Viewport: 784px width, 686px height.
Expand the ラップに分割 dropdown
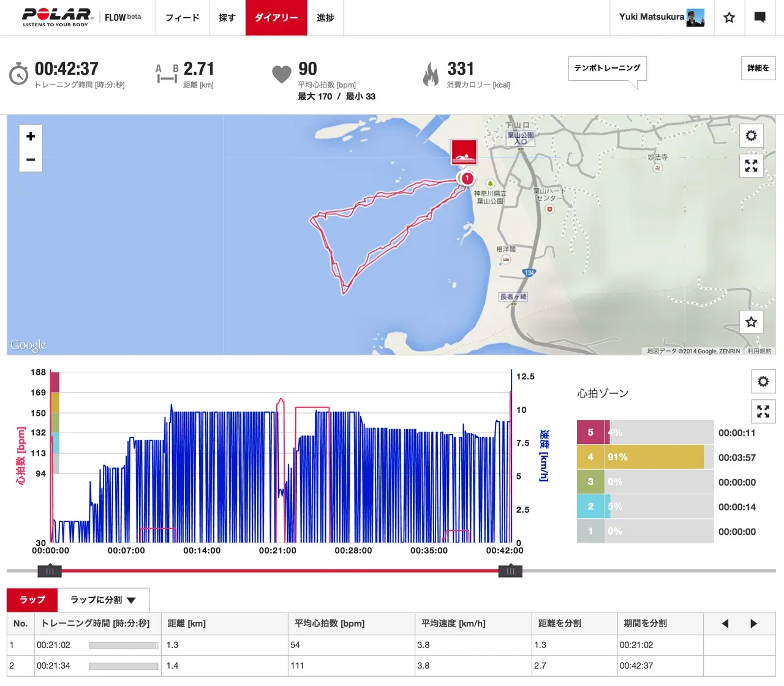tap(103, 600)
